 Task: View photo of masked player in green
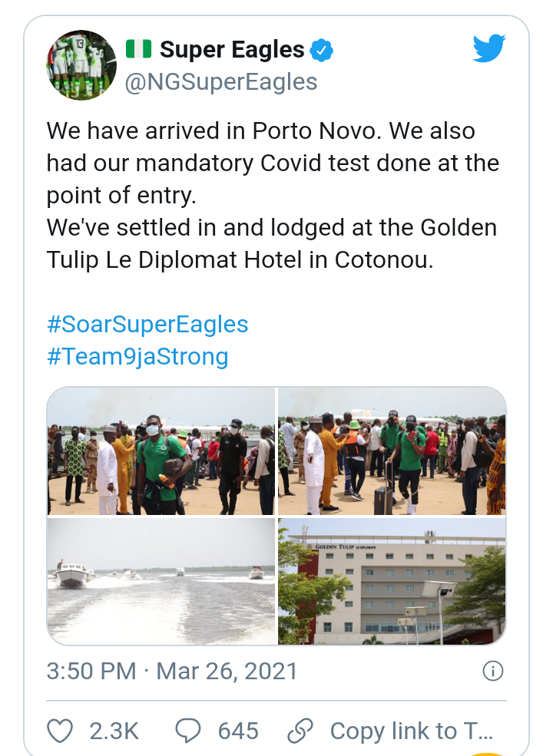point(161,451)
